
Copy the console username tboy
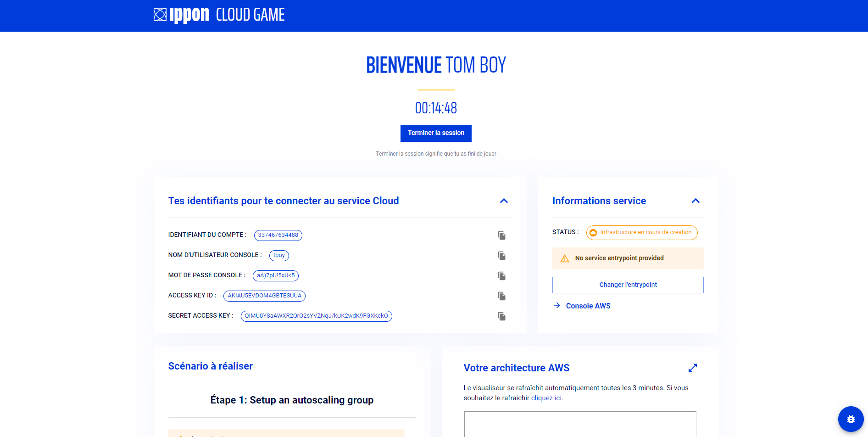[502, 256]
